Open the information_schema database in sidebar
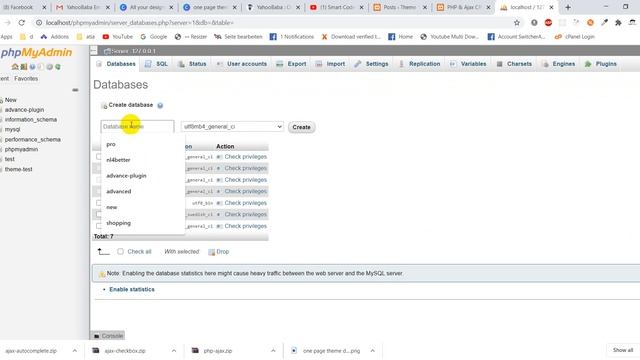Screen dimensions: 640x360 click(31, 120)
